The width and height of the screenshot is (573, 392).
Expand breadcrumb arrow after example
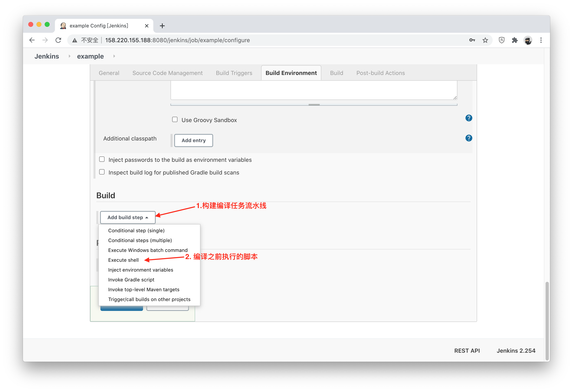click(x=114, y=56)
